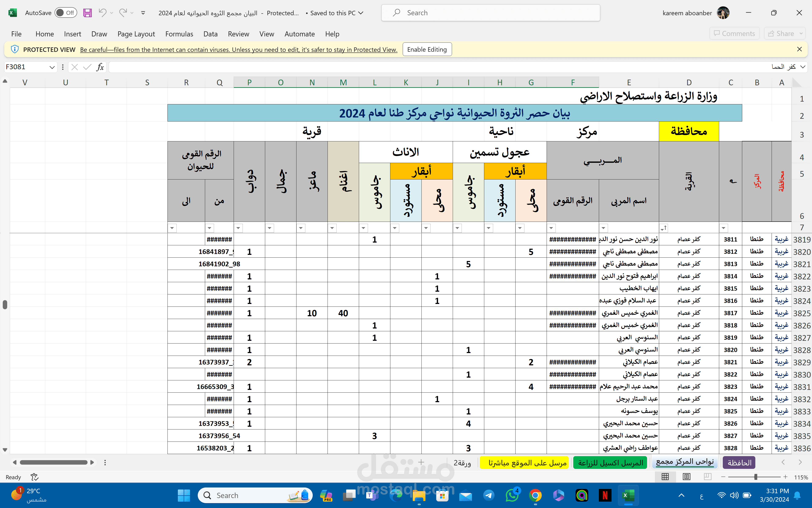Viewport: 812px width, 508px height.
Task: Switch to Normal view icon
Action: click(665, 477)
